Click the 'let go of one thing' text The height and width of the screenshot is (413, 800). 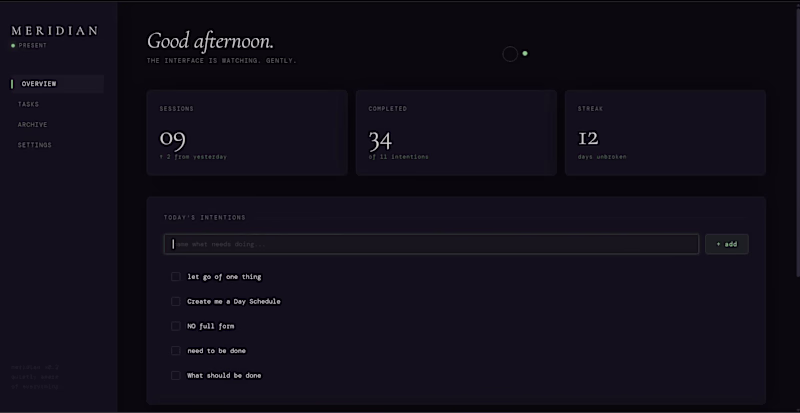point(224,277)
